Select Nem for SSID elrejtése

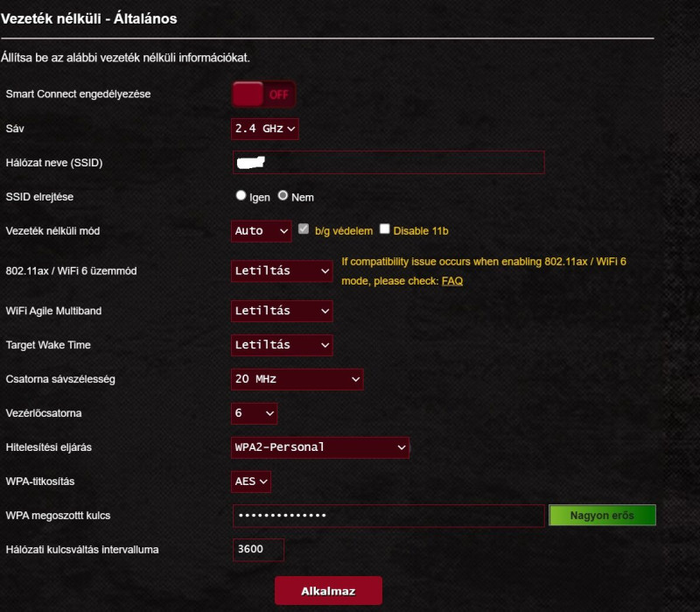tap(283, 195)
